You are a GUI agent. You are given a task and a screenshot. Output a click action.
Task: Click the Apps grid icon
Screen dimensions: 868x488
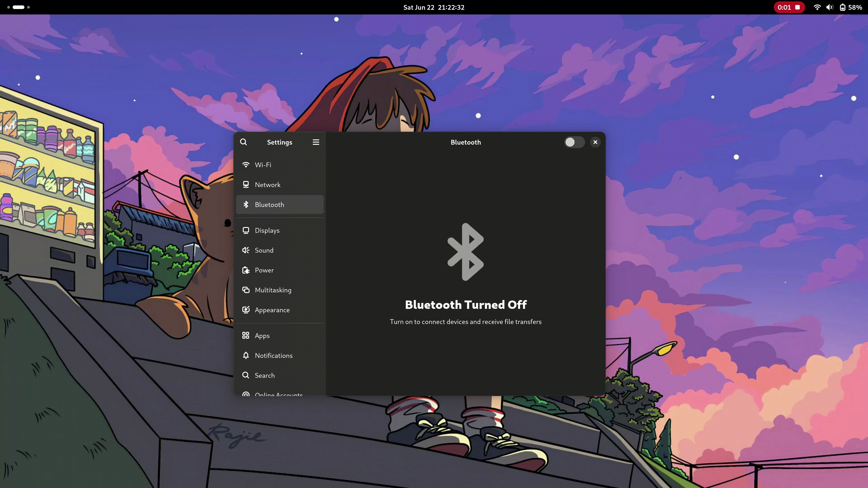click(246, 335)
